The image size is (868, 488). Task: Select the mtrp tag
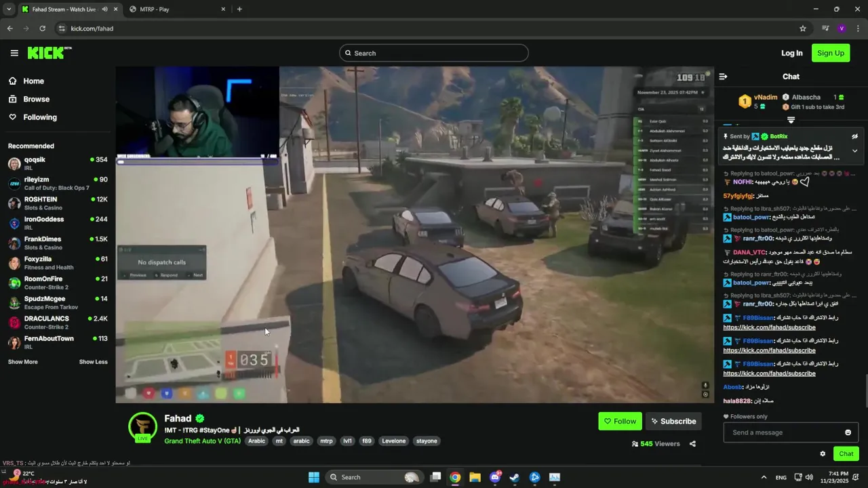[x=326, y=441]
